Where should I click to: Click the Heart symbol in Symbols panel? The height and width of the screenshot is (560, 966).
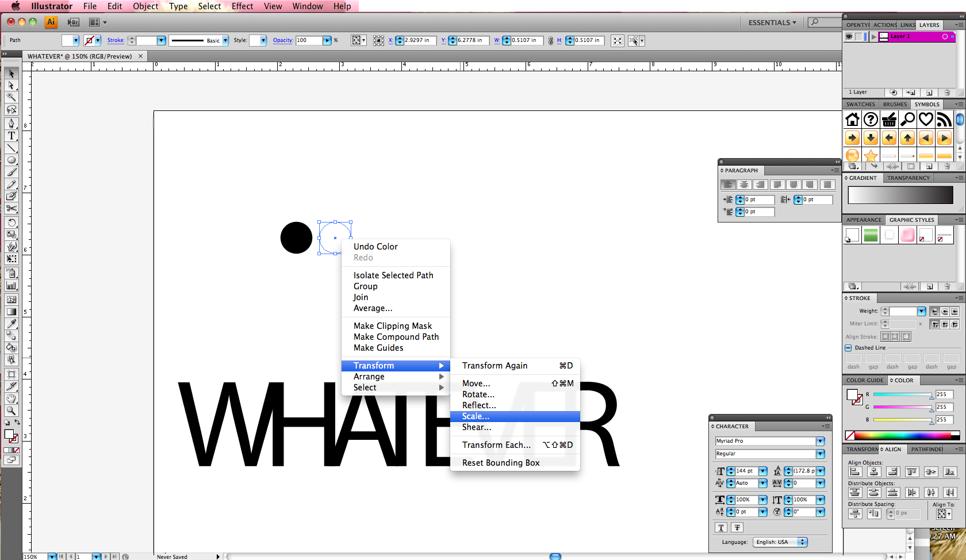[x=926, y=120]
